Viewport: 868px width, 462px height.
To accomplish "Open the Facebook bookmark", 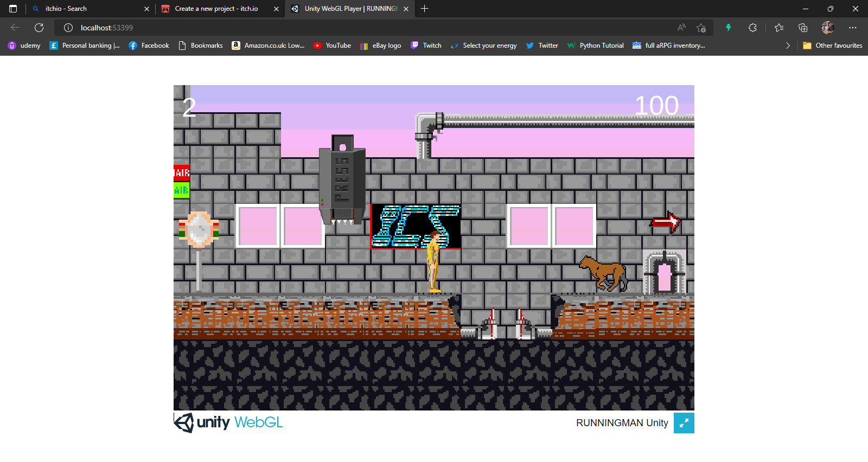I will point(149,46).
